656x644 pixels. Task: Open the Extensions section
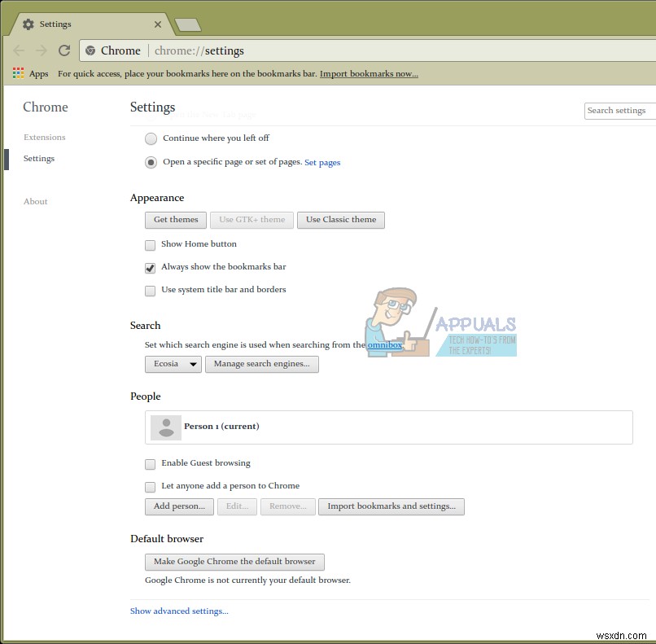[44, 137]
